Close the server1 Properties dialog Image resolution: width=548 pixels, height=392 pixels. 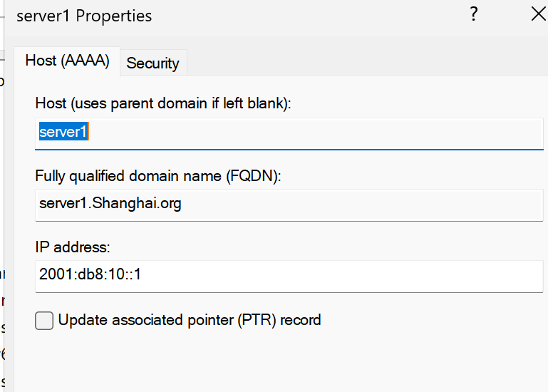tap(539, 14)
